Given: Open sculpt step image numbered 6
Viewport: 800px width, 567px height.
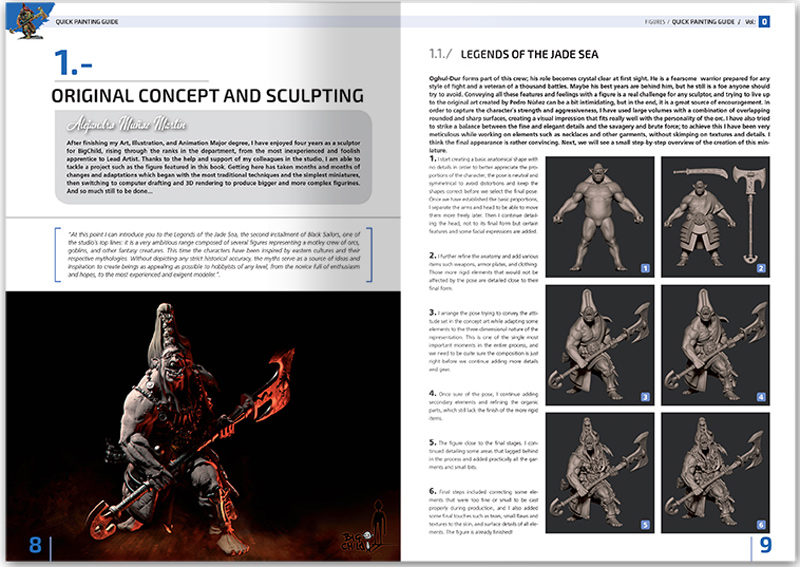Looking at the screenshot, I should (x=715, y=473).
